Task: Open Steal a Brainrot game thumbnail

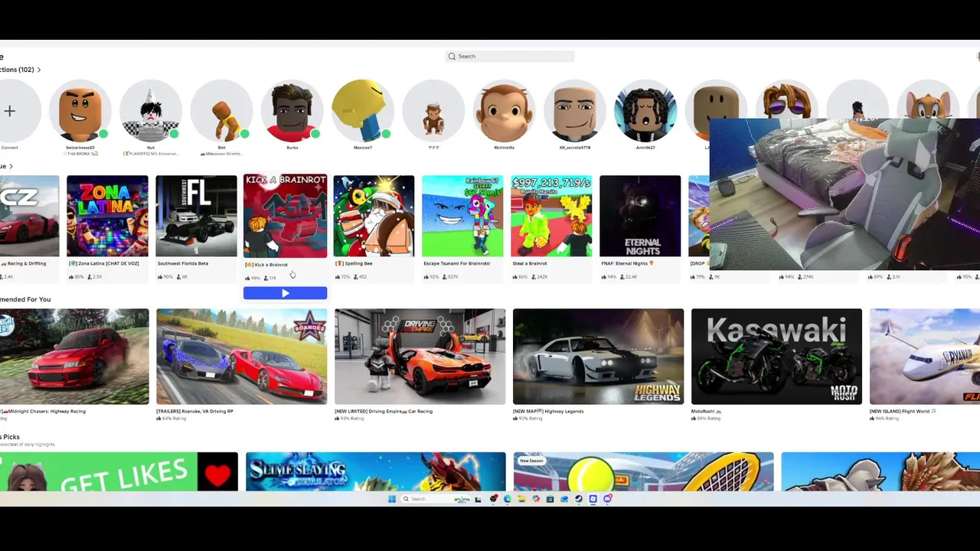Action: click(x=551, y=216)
